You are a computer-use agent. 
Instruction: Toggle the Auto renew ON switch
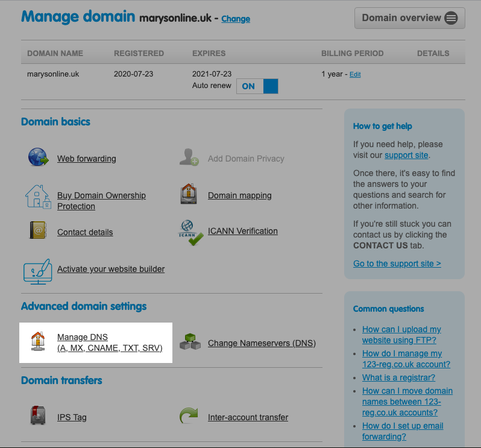coord(257,86)
